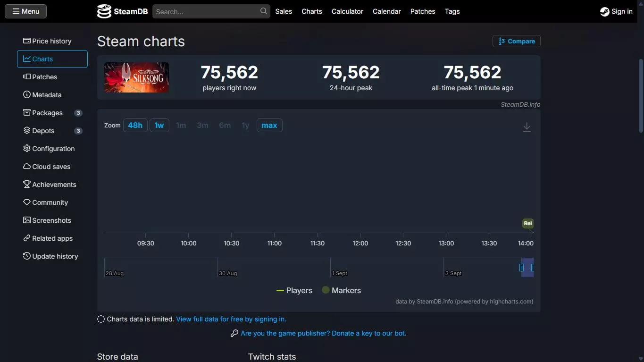Click the 75,562 players right now value

coord(229,72)
